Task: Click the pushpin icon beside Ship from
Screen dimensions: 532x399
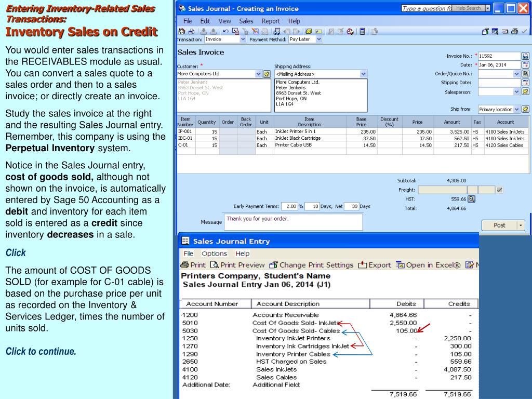Action: click(x=525, y=109)
